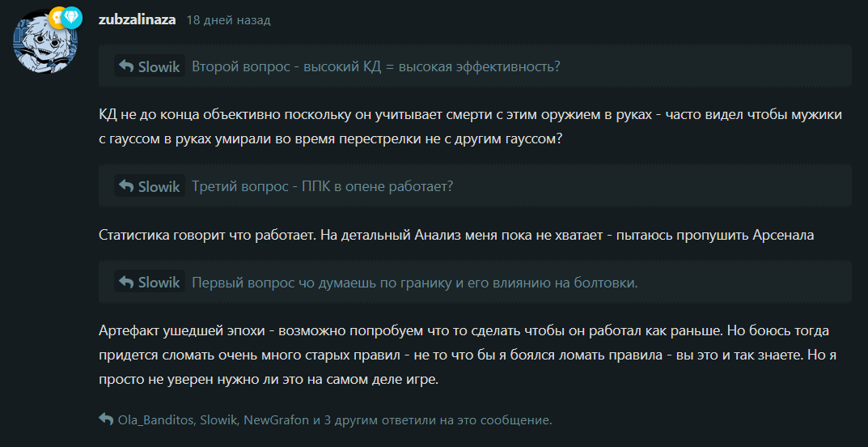Open the Ola_Banditos reply

(x=155, y=419)
